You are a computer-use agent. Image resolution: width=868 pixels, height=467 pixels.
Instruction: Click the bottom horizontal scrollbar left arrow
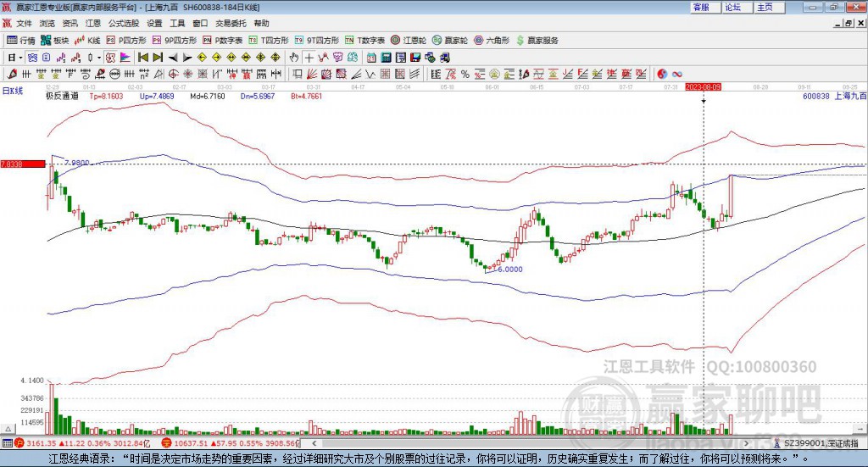click(x=314, y=443)
